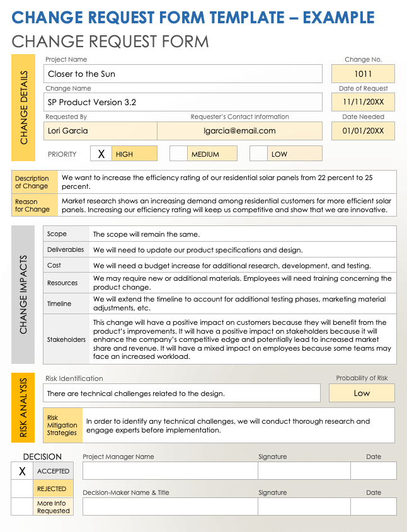Click the Decision-Maker Name & Title field
This screenshot has width=407, height=532.
coord(169,507)
